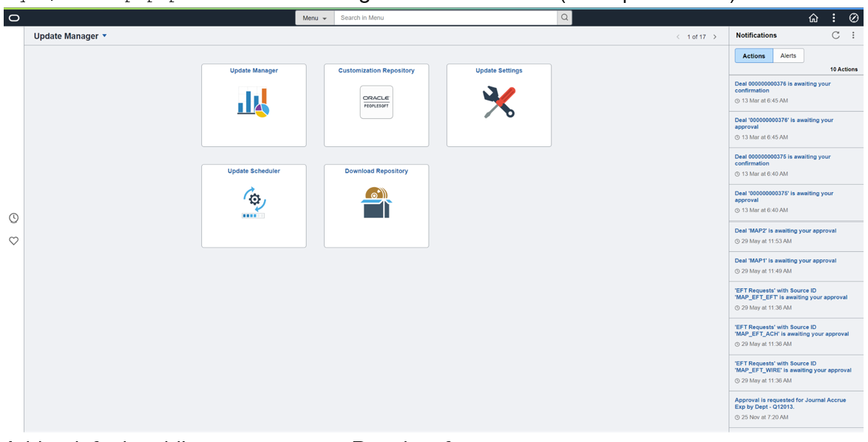The image size is (868, 442).
Task: Open the Customization Repository Oracle PeopleSoft icon
Action: [x=376, y=102]
